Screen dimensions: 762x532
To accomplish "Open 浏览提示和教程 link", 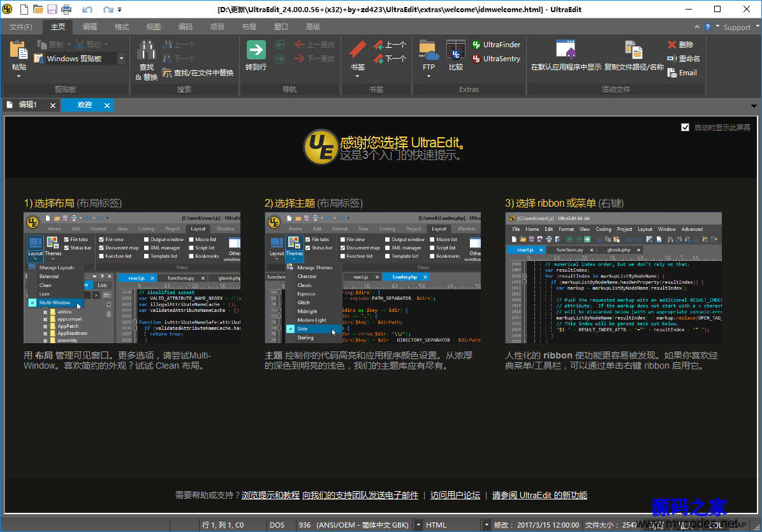I will tap(270, 495).
